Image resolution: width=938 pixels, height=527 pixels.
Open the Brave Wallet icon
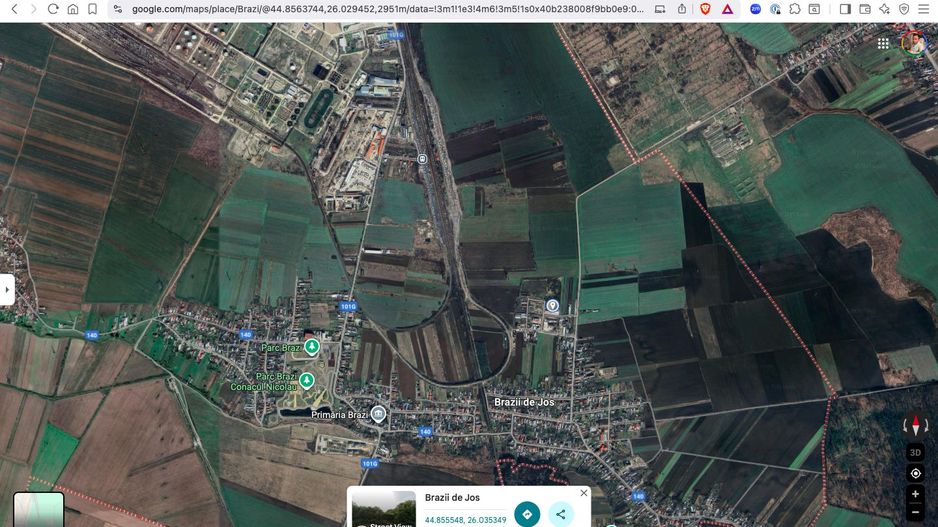click(864, 9)
